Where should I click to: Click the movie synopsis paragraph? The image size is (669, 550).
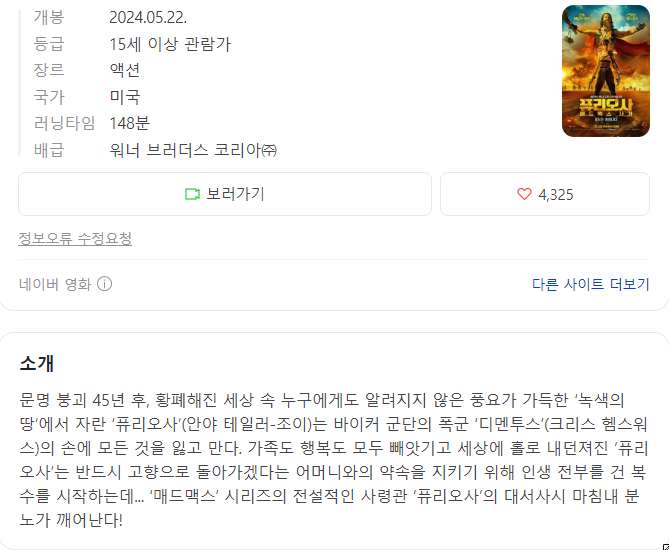(334, 460)
